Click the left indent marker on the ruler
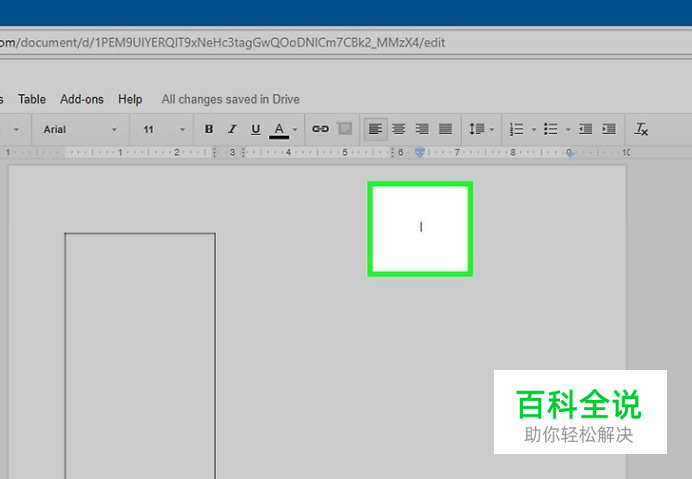The width and height of the screenshot is (692, 479). tap(420, 153)
